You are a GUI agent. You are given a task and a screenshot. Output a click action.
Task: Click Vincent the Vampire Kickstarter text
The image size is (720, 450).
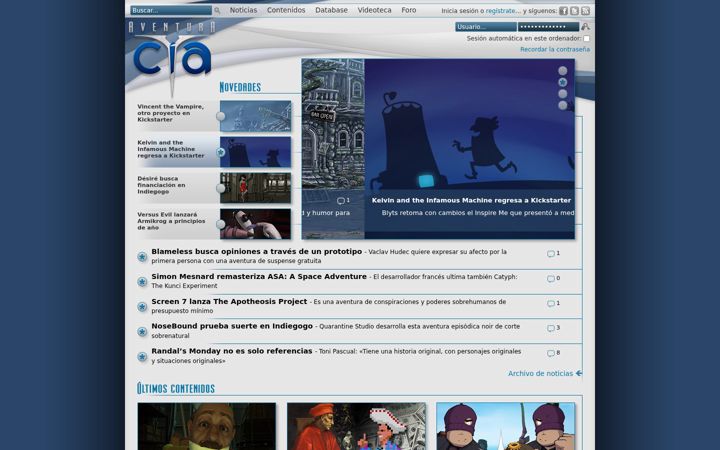[170, 113]
